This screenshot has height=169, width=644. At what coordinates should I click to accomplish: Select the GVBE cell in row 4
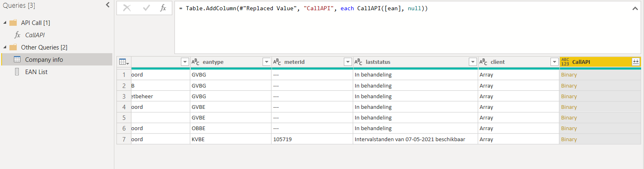(231, 107)
